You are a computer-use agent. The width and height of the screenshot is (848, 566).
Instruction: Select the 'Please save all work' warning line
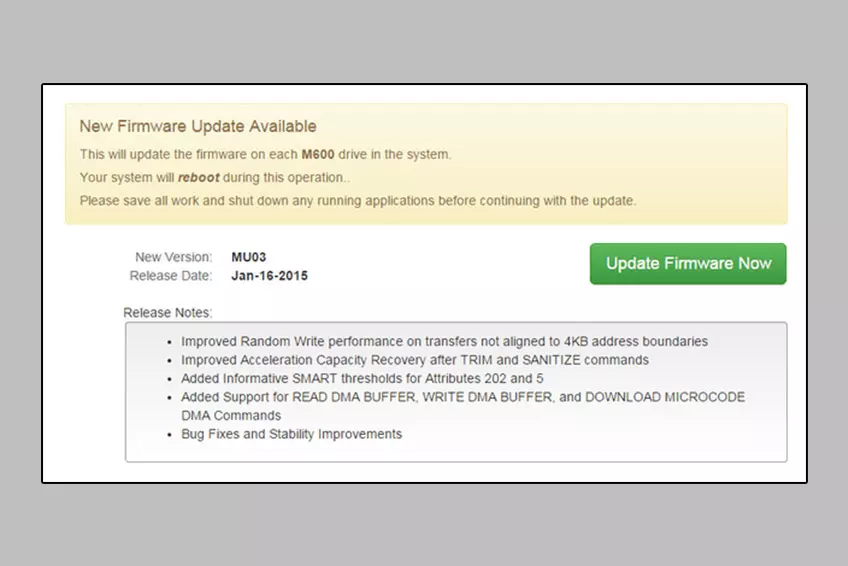(x=357, y=200)
